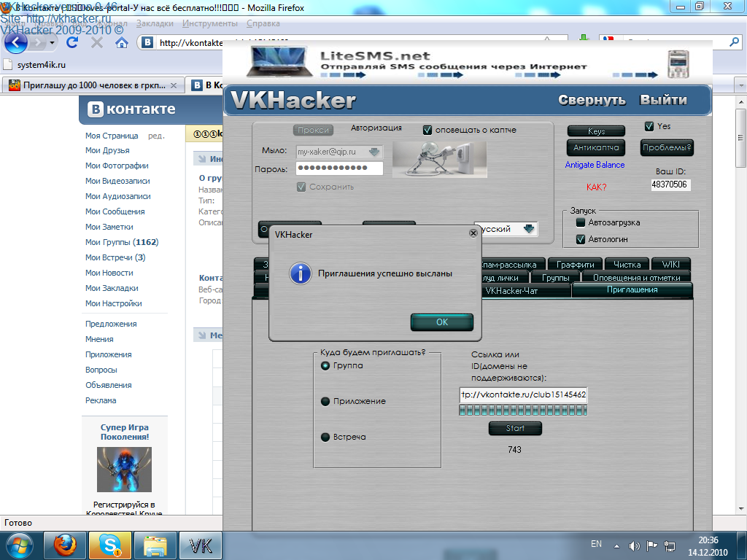The width and height of the screenshot is (747, 560).
Task: Open Мои Группы (1162) link
Action: click(x=122, y=242)
